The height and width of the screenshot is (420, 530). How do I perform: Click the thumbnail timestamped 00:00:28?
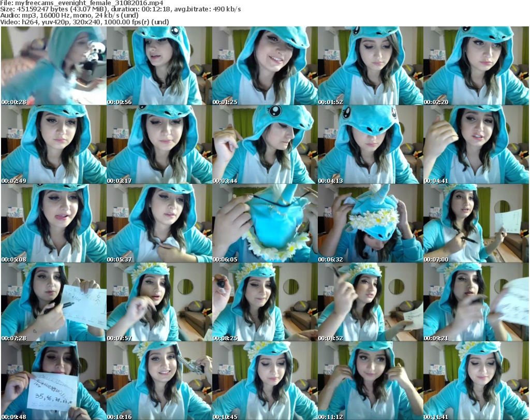click(x=54, y=66)
